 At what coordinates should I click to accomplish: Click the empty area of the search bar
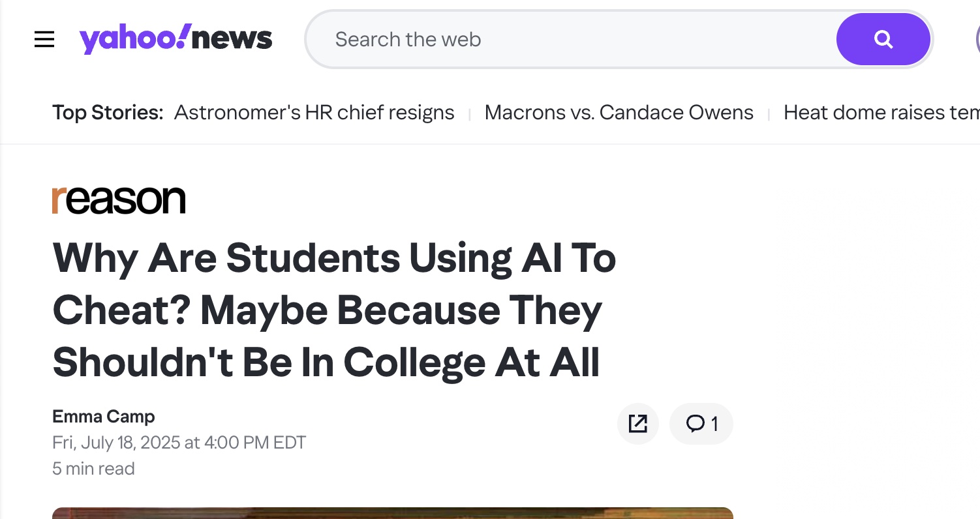point(652,40)
